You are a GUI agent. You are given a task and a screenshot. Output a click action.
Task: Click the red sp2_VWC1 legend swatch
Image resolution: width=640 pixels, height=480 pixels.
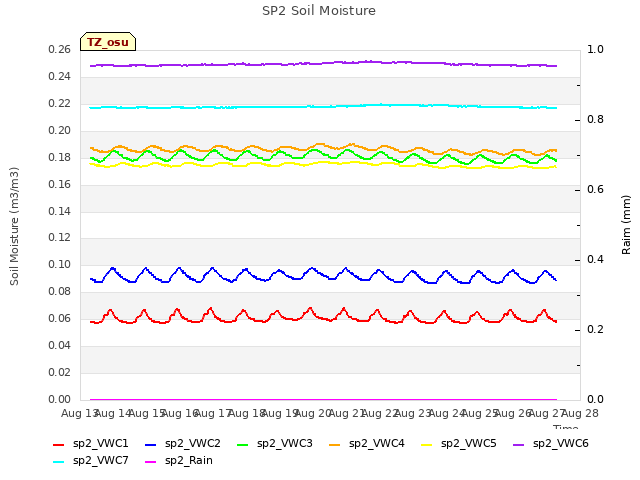click(59, 445)
